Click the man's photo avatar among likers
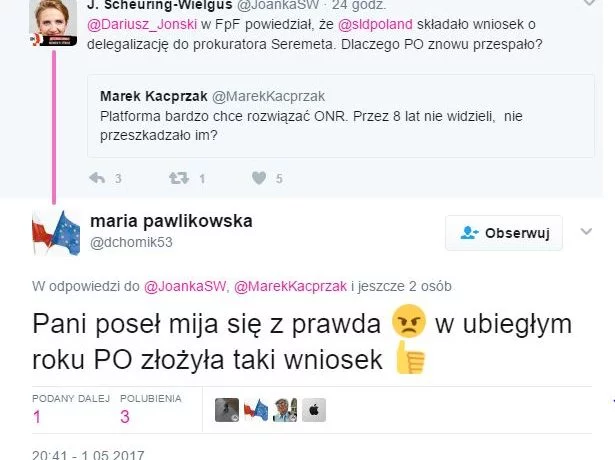The height and width of the screenshot is (460, 615). coord(285,410)
